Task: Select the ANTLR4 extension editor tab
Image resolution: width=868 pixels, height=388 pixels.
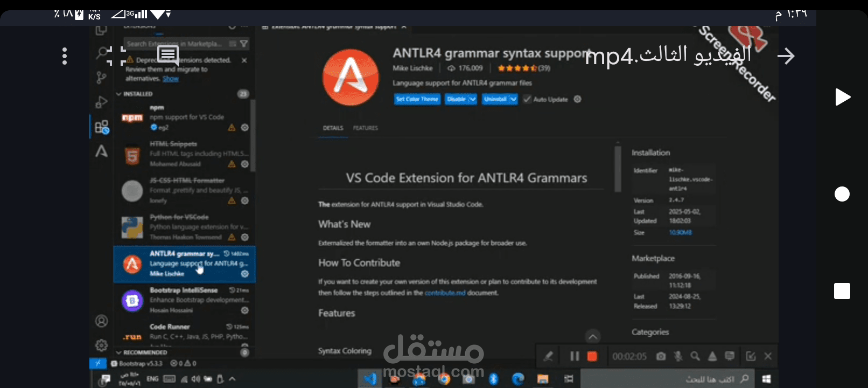Action: pos(334,26)
